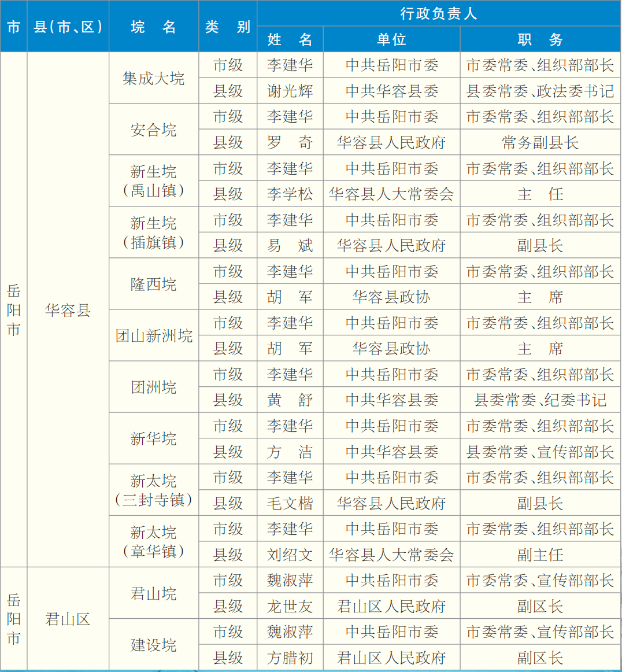
Task: Click 华容县政协 in the 隆西垸 row
Action: coord(391,297)
